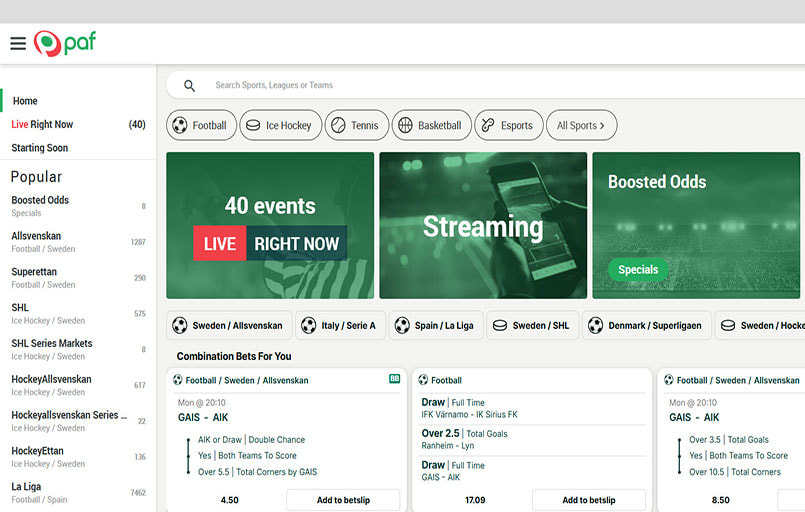Viewport: 805px width, 512px height.
Task: Click 'Over 2.5 | Total Goals' Ranheim - Lyn
Action: point(465,439)
